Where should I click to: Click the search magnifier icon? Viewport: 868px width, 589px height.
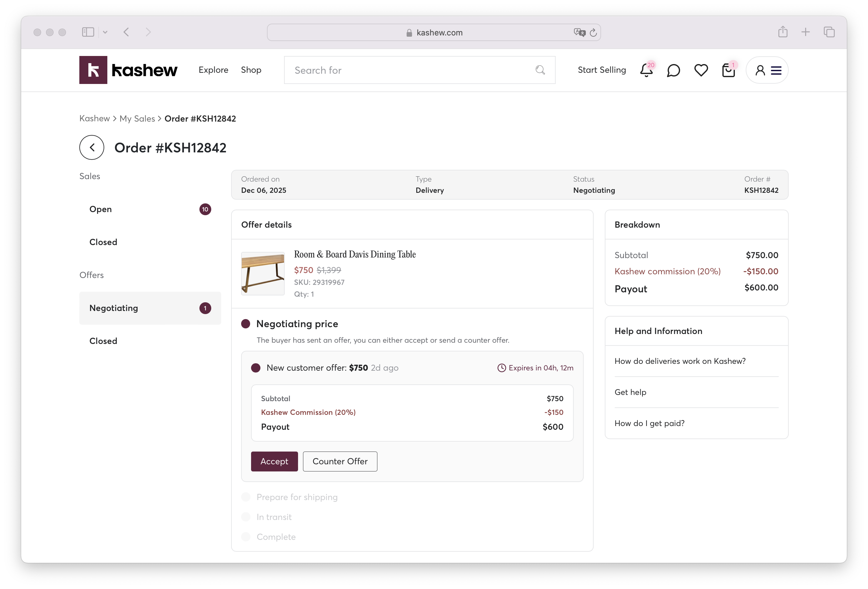click(x=540, y=70)
